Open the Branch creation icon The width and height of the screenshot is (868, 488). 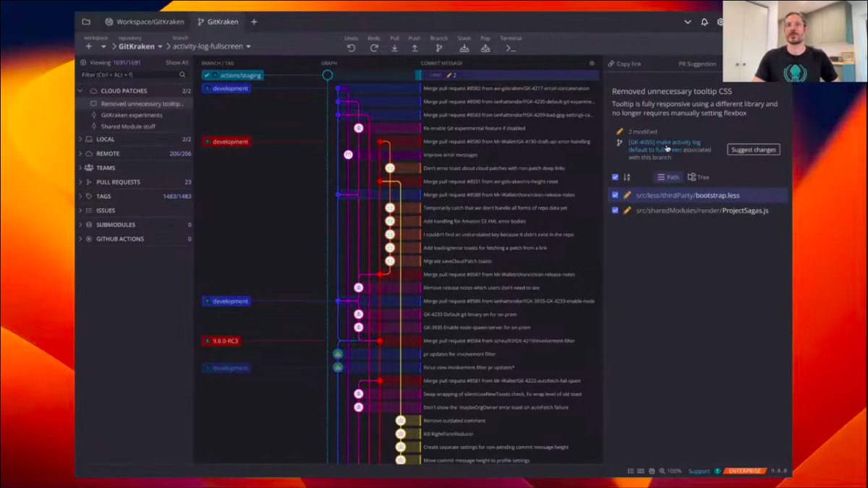(440, 48)
